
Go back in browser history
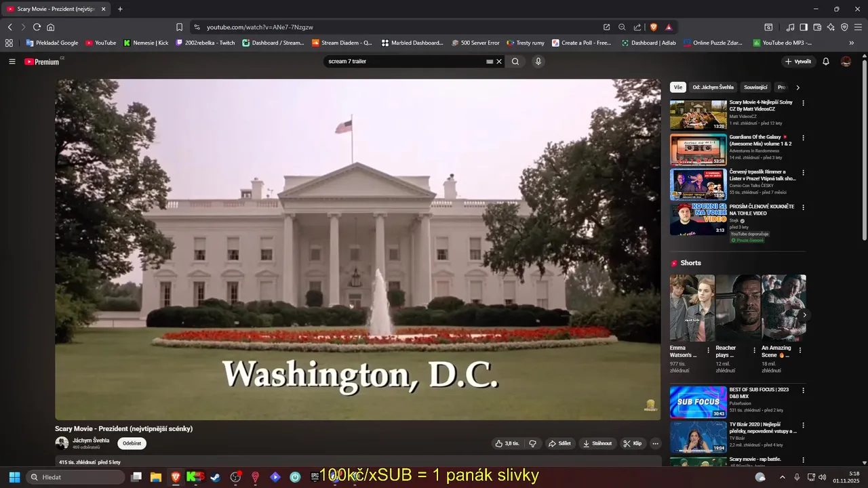pyautogui.click(x=10, y=27)
